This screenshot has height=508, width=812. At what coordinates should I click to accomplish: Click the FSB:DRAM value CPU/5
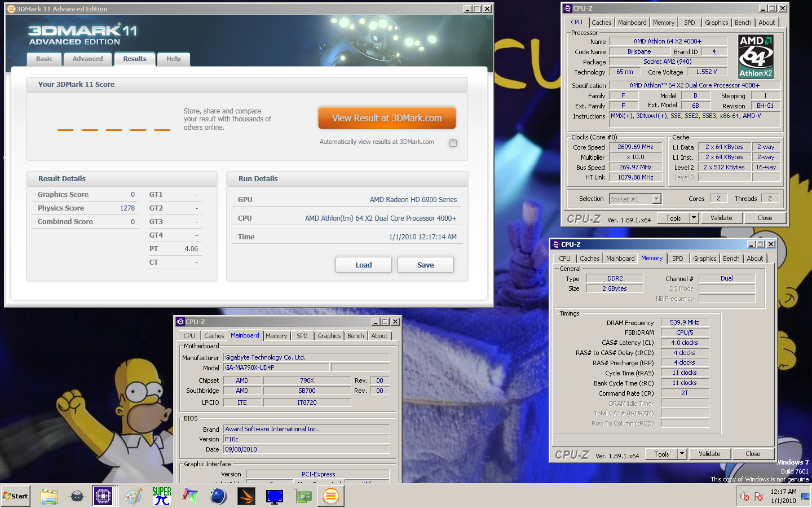tap(685, 332)
